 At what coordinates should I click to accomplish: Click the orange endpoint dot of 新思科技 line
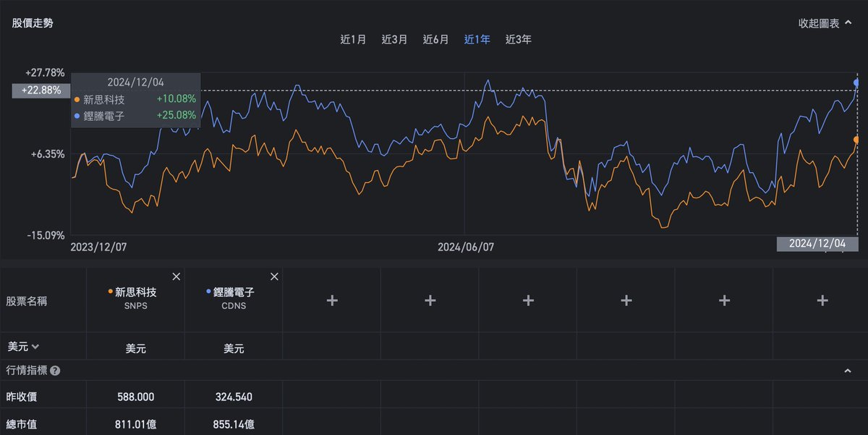857,140
